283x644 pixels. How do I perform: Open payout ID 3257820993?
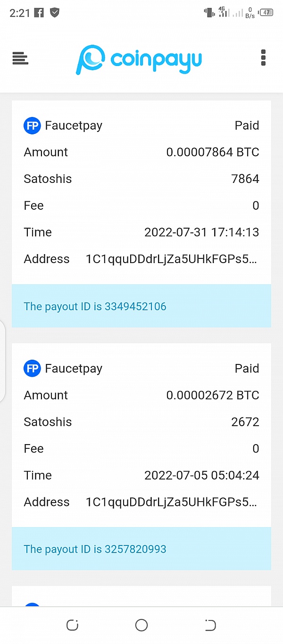95,549
